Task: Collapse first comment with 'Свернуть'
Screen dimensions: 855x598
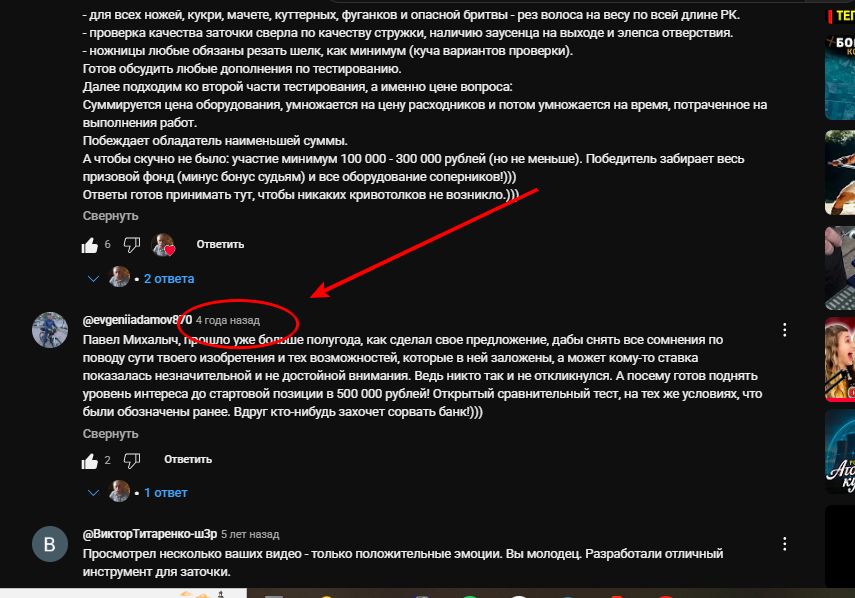Action: tap(111, 216)
